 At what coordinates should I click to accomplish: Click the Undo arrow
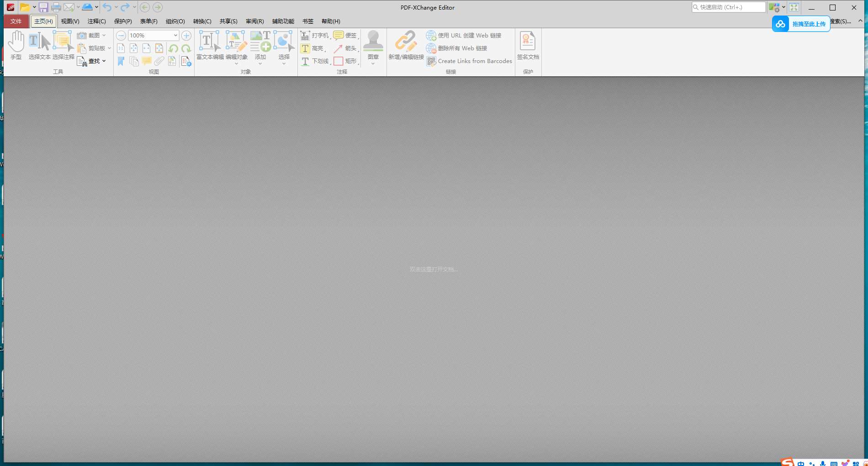(x=107, y=7)
